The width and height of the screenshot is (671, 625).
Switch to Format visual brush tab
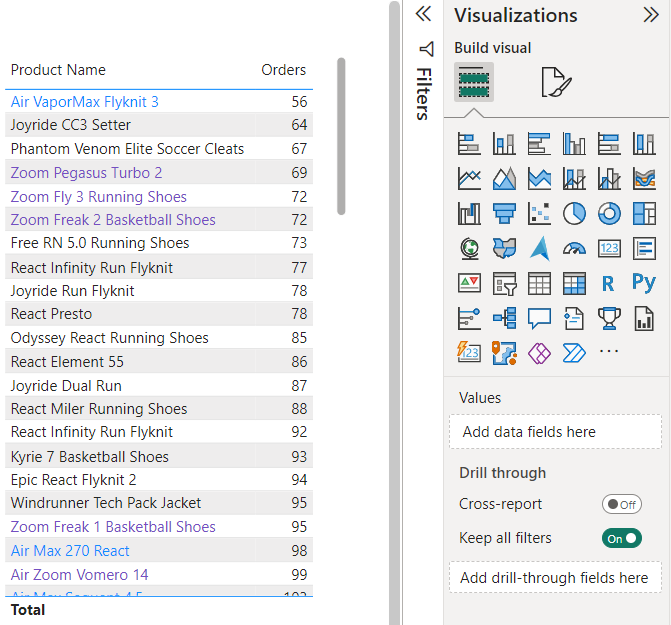556,82
